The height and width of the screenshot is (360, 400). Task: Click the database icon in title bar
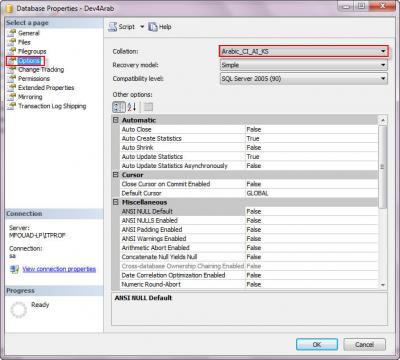(9, 8)
